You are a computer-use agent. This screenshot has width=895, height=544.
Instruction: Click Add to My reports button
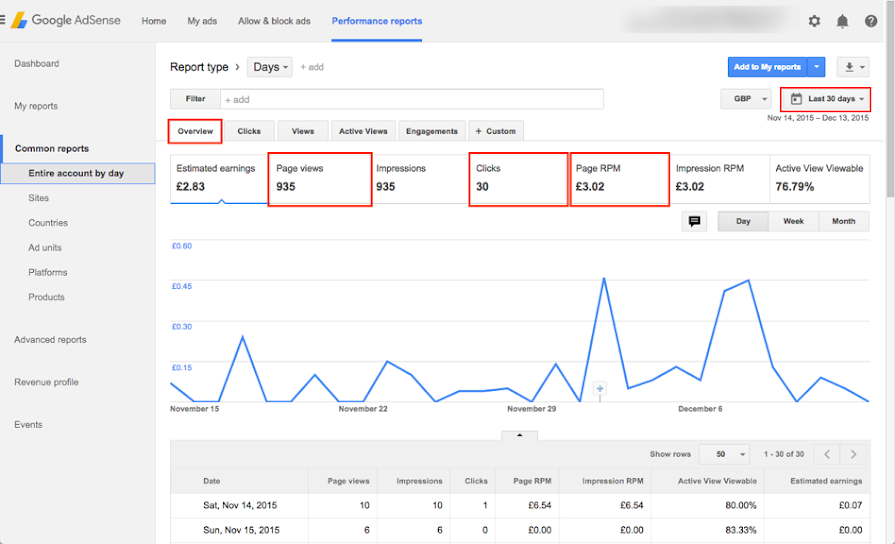[767, 67]
